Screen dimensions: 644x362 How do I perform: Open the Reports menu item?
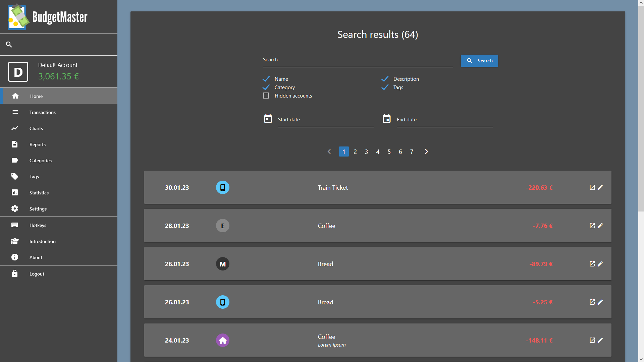pos(59,144)
